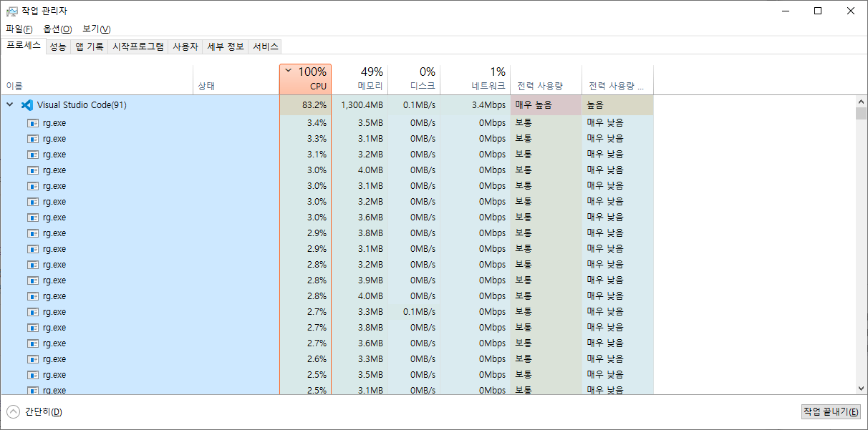
Task: Click the vertical scrollbar up arrow
Action: pyautogui.click(x=861, y=101)
